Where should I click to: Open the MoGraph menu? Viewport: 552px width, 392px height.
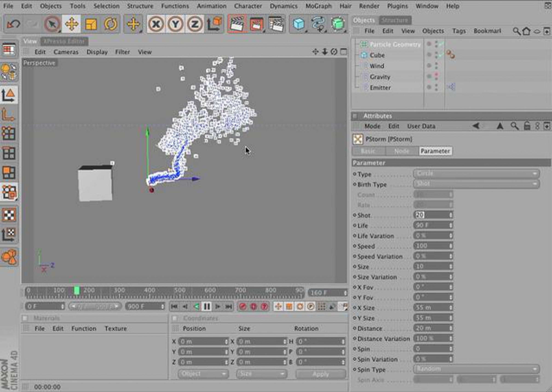pyautogui.click(x=318, y=6)
